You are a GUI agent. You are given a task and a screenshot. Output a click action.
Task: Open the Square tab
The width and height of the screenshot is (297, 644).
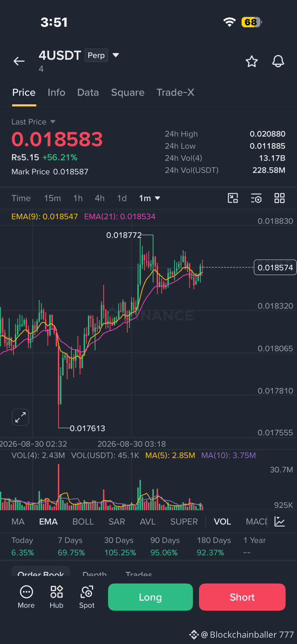coord(128,93)
